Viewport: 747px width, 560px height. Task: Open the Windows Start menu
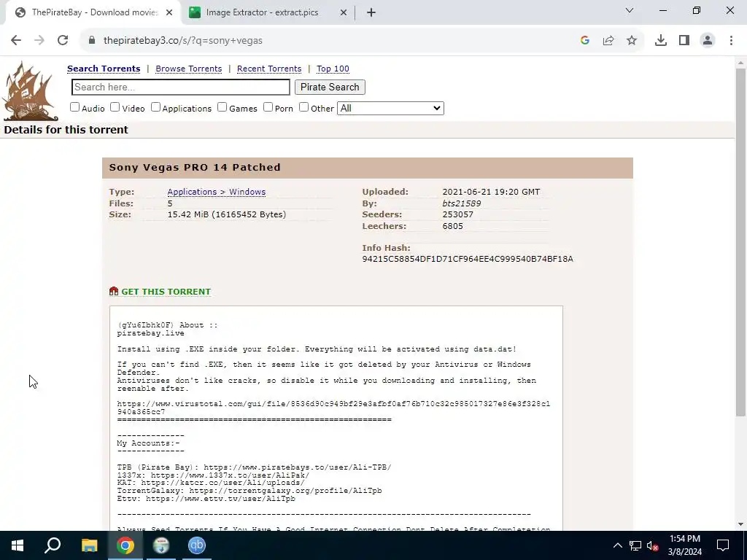[18, 545]
